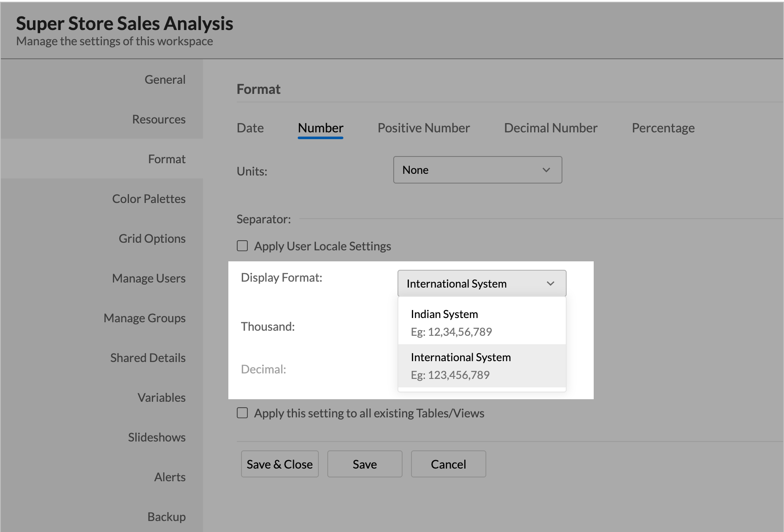Switch to the Date tab
Screen dimensions: 784x532
[250, 128]
